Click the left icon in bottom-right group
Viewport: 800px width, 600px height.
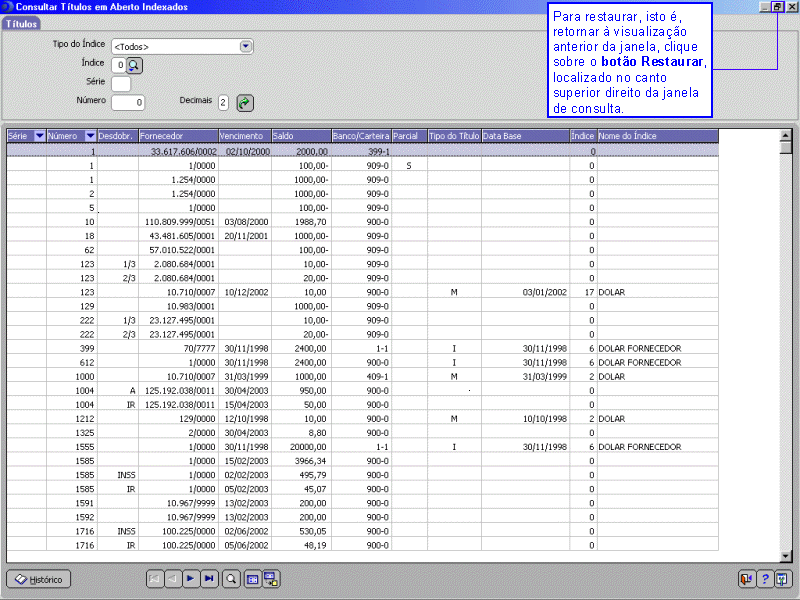click(746, 578)
